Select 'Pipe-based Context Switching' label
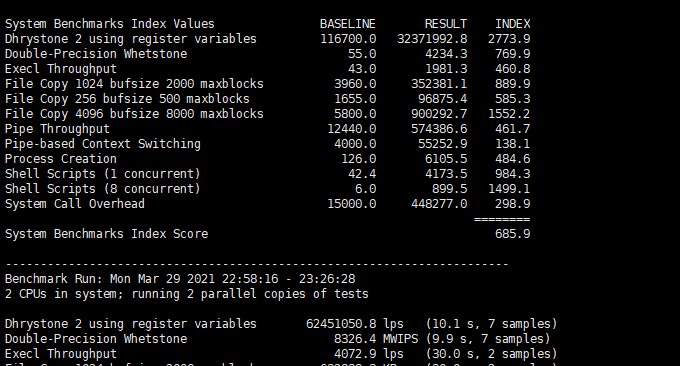This screenshot has height=366, width=680. click(x=103, y=144)
